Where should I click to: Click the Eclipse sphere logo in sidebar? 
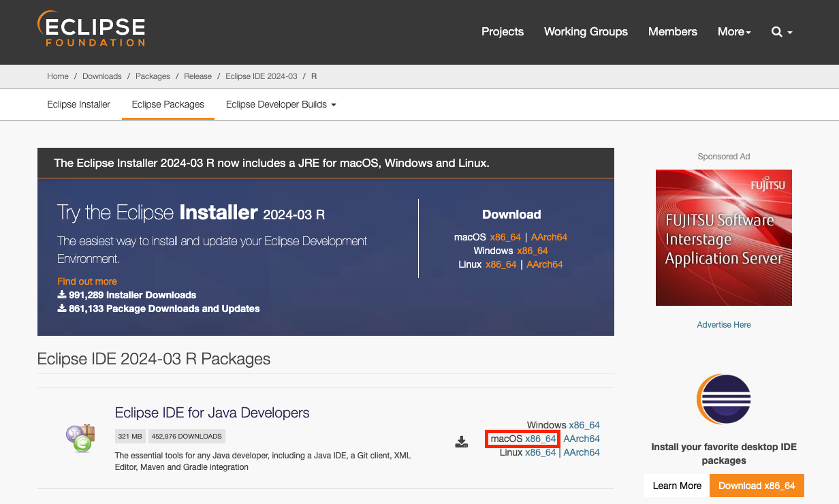pos(723,399)
